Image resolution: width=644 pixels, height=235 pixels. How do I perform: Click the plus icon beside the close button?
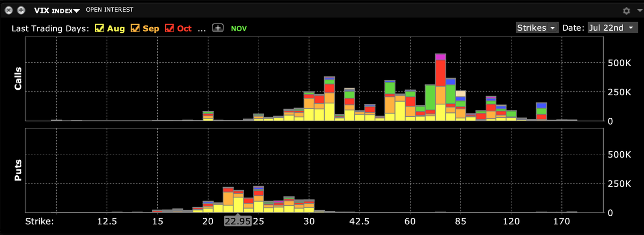pyautogui.click(x=21, y=10)
